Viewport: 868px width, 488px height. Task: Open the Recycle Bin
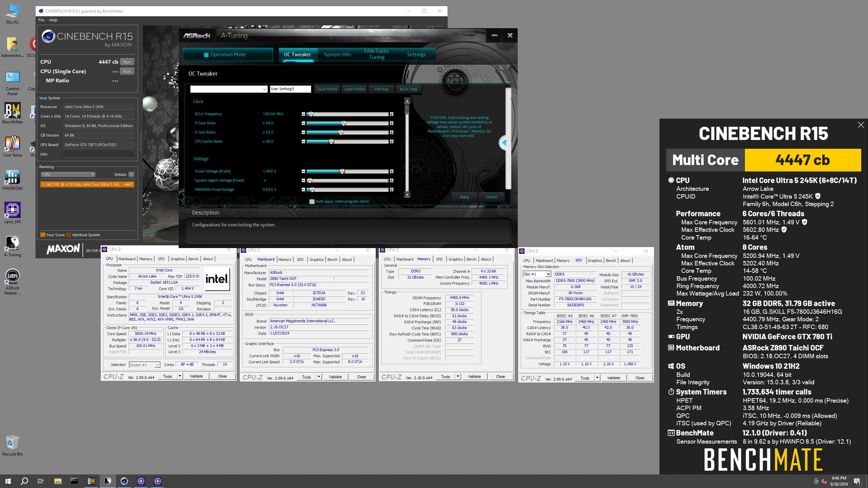point(13,446)
